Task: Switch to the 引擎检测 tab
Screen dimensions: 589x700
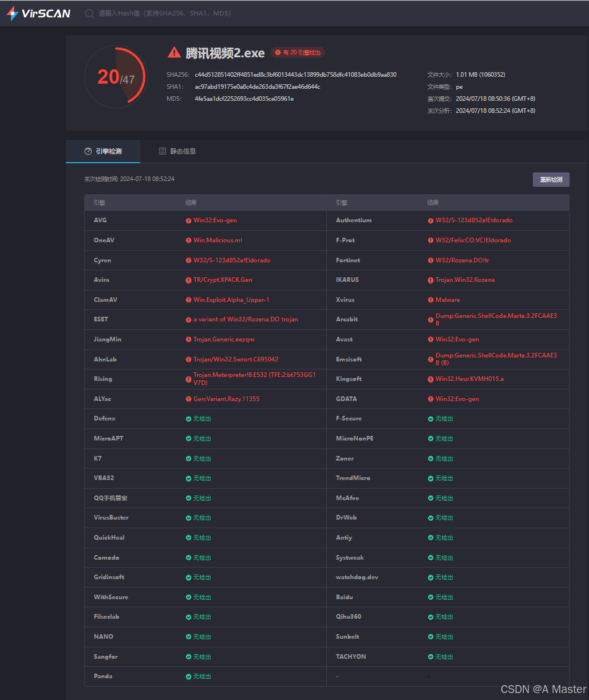Action: click(103, 151)
